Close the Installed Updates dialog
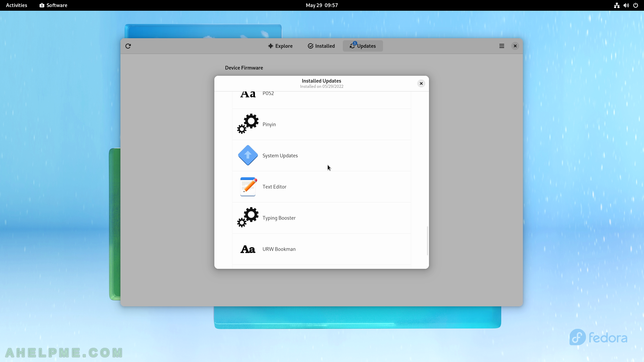Viewport: 644px width, 362px height. (421, 83)
